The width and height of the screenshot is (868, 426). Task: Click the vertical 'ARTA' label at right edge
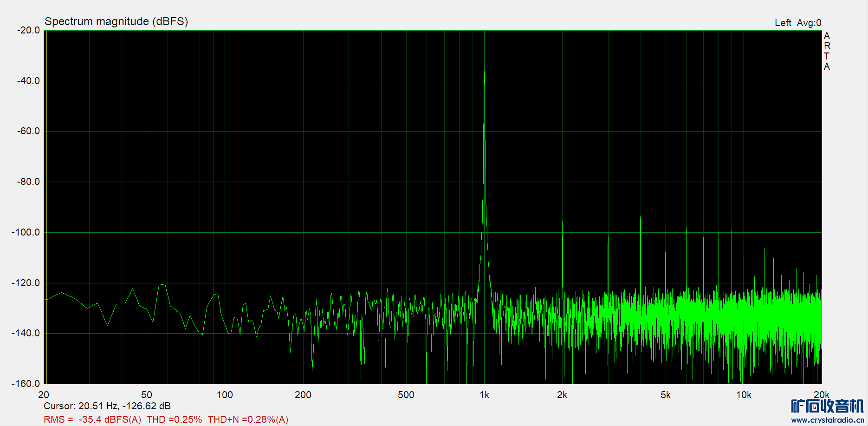[x=827, y=51]
